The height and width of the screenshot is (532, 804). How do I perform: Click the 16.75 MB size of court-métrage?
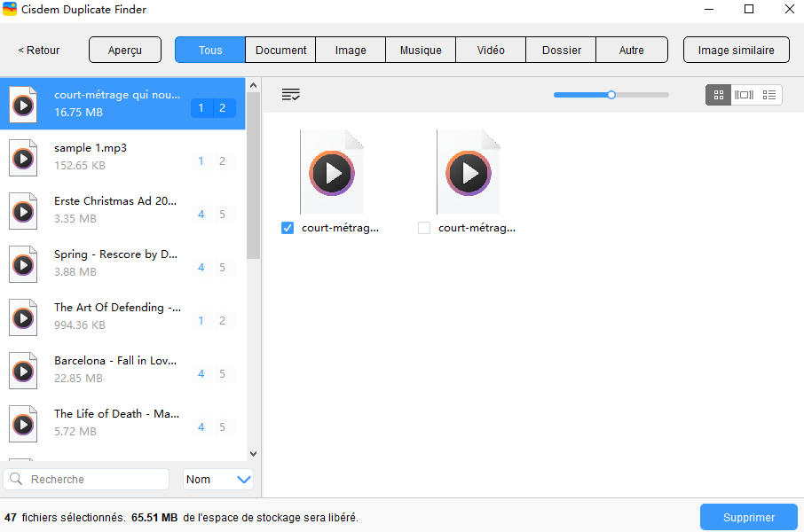78,113
